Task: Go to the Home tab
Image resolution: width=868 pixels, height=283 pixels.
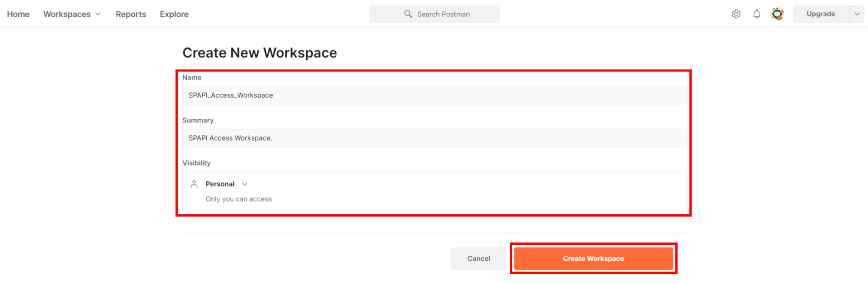Action: (18, 14)
